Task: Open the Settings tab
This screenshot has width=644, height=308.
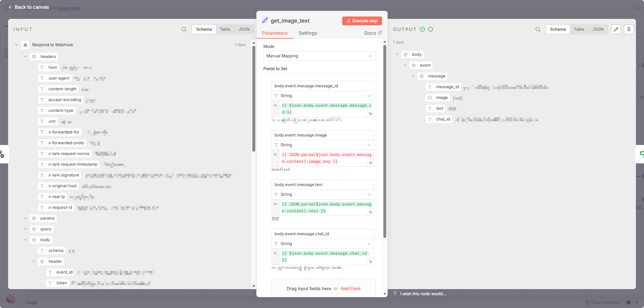Action: [x=308, y=33]
